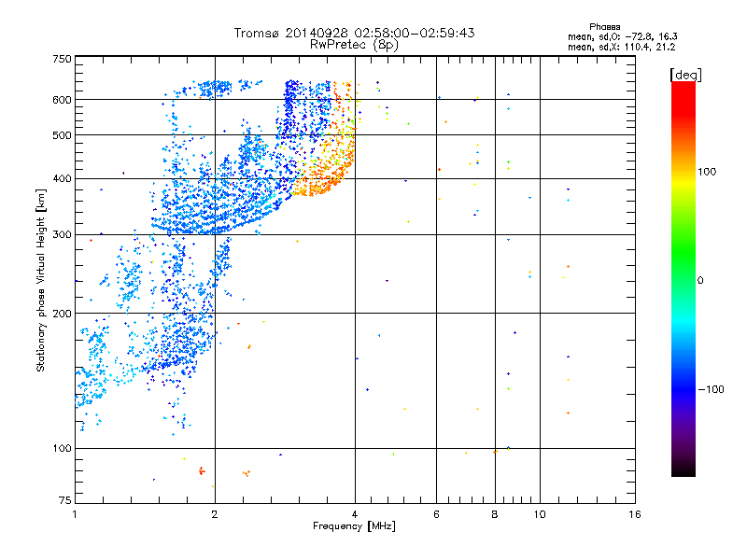Screen dimensions: 747x560
Task: Click the y-axis '750' tick label
Action: click(x=62, y=59)
